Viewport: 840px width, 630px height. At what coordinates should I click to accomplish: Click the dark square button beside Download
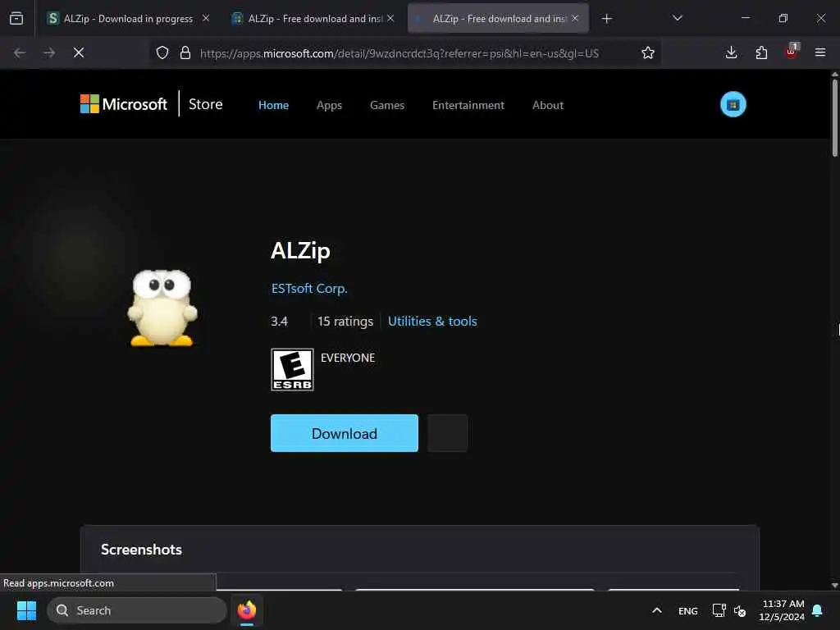447,433
